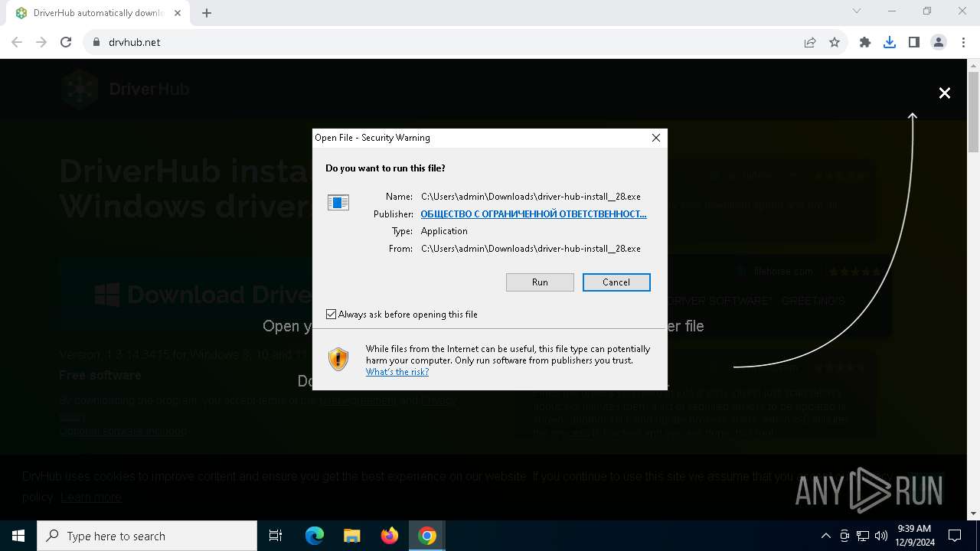This screenshot has height=551, width=980.
Task: Click the site lock icon in address bar
Action: pos(96,42)
